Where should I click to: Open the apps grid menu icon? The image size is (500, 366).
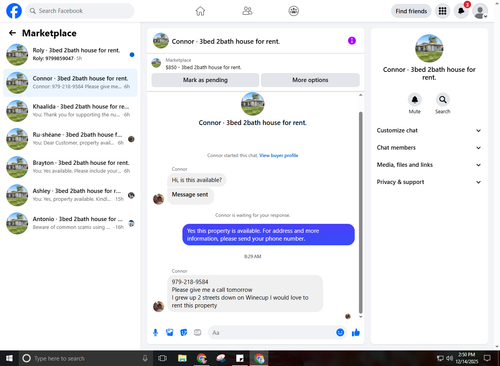click(442, 11)
